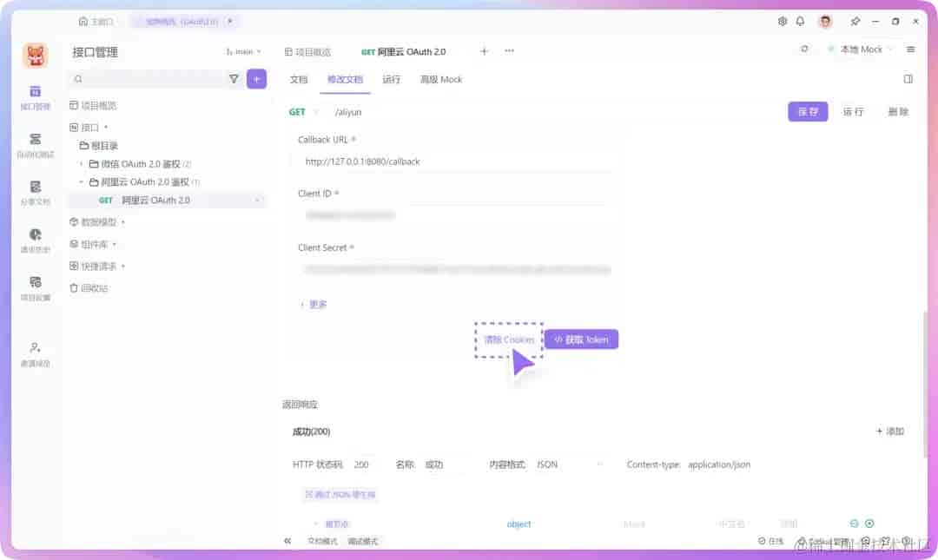Screen dimensions: 938x560
Task: Select 根目录 in the tree
Action: 99,146
